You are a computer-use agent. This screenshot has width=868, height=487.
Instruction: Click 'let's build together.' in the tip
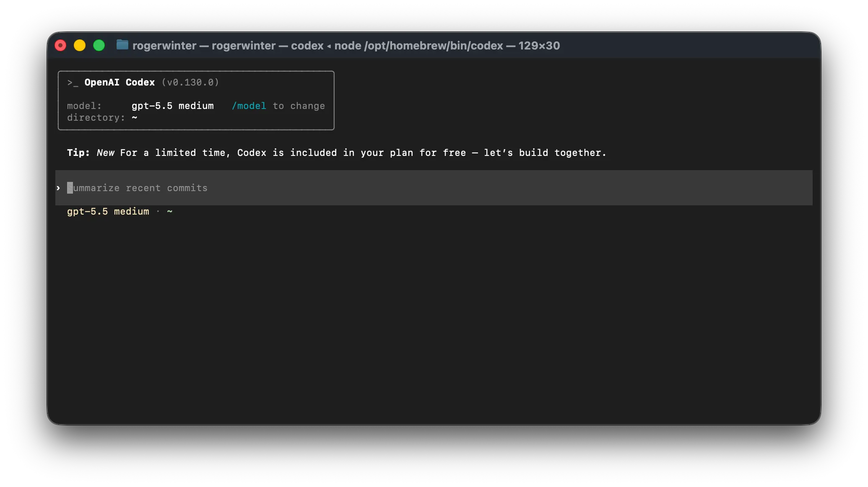click(545, 153)
